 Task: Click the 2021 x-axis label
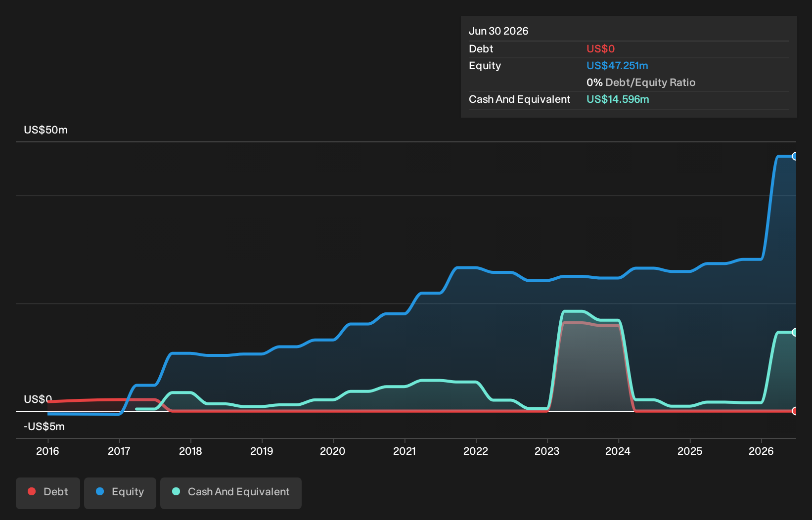pyautogui.click(x=405, y=451)
